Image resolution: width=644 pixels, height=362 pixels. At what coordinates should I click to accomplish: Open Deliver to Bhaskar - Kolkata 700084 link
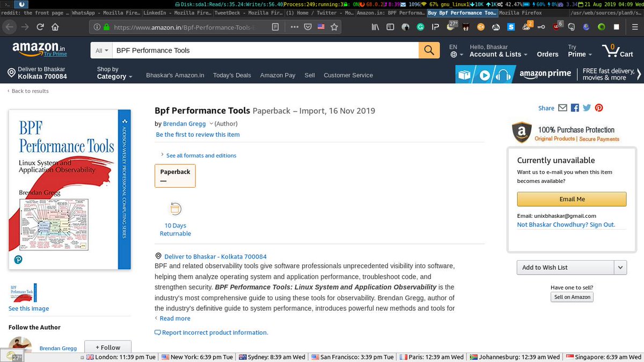click(215, 256)
